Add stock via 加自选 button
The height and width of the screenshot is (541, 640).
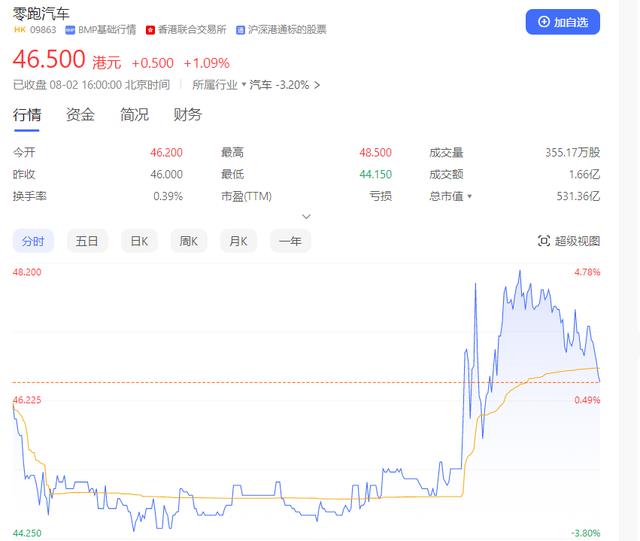(562, 22)
